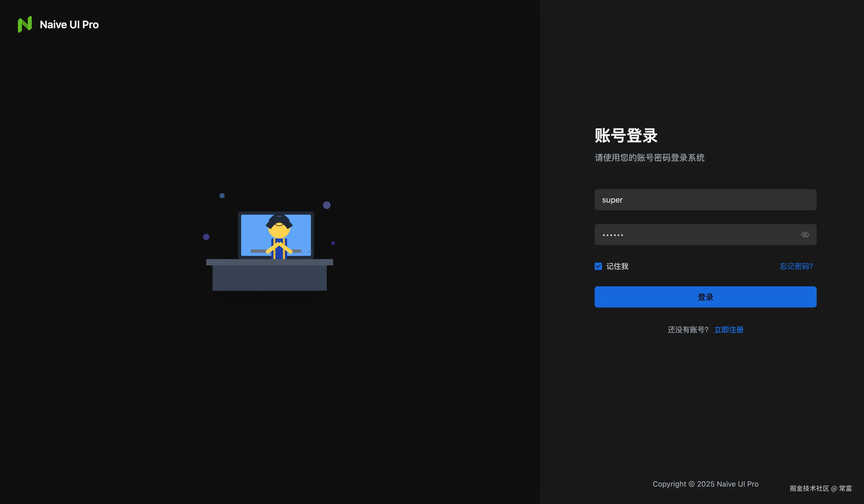Click the 请使用您的账号密码登录系统 subtitle
This screenshot has width=864, height=504.
pyautogui.click(x=649, y=158)
